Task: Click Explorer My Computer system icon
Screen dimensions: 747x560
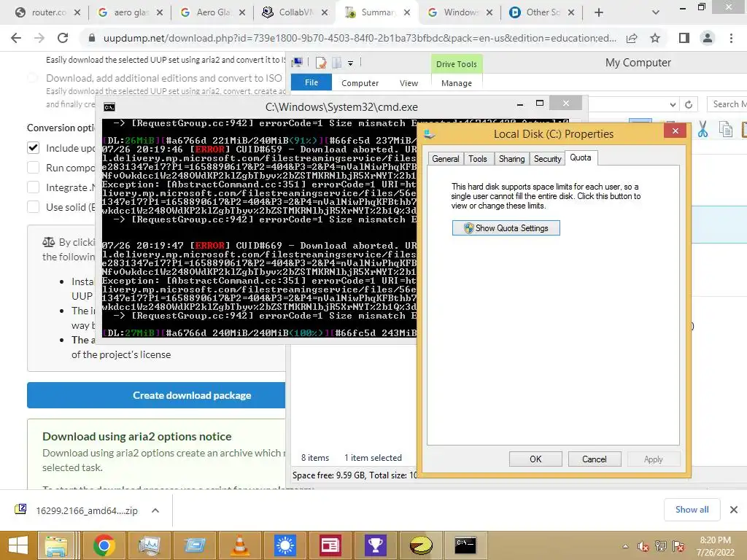Action: (298, 63)
